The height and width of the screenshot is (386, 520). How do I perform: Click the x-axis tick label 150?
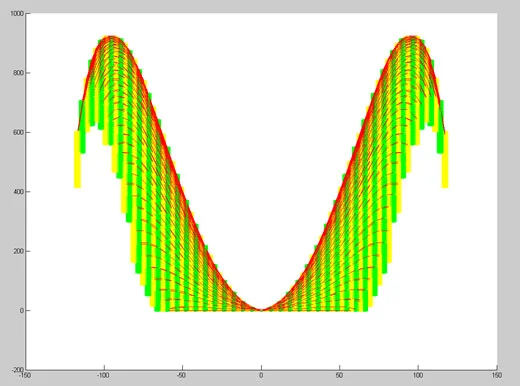496,375
